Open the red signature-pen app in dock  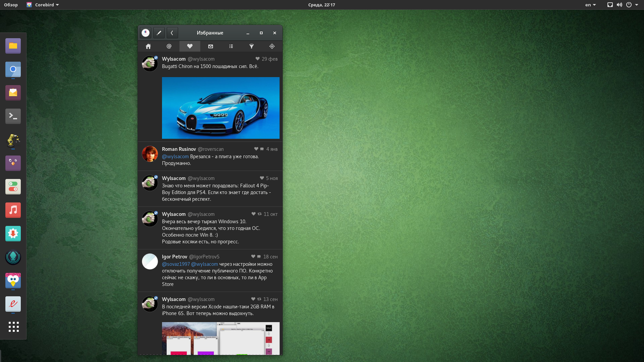(13, 304)
